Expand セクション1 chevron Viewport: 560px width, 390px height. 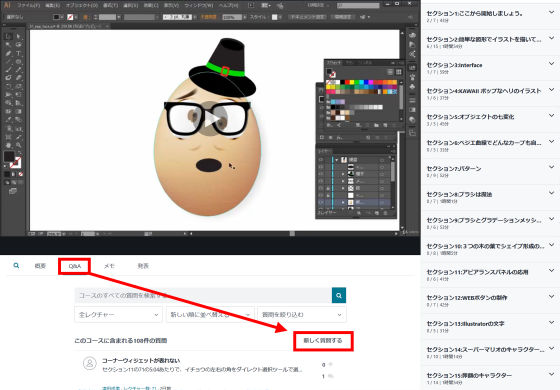pos(551,12)
